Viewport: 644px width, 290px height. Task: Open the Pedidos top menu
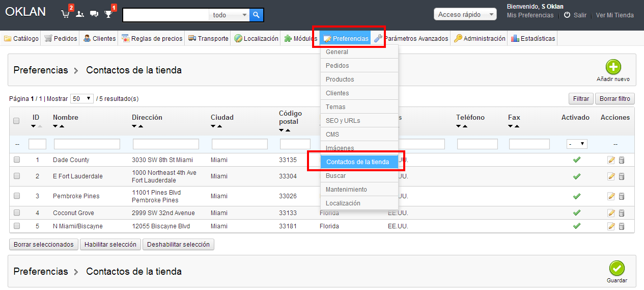pyautogui.click(x=61, y=38)
